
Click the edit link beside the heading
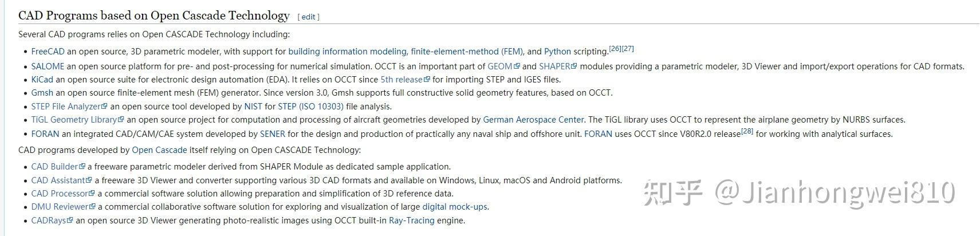[308, 17]
